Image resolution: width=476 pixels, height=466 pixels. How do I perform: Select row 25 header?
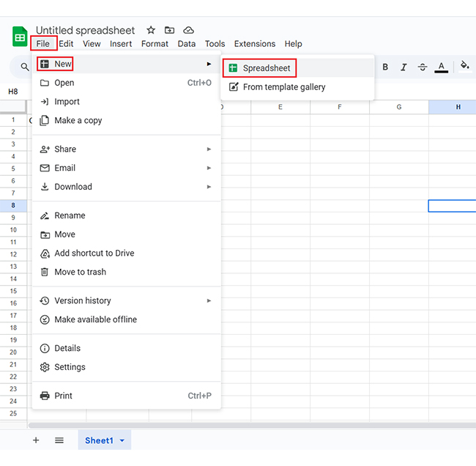(x=13, y=413)
